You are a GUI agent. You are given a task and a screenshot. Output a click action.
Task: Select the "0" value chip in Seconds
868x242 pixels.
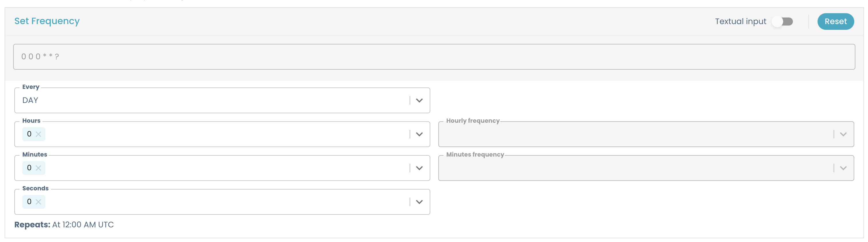tap(29, 202)
